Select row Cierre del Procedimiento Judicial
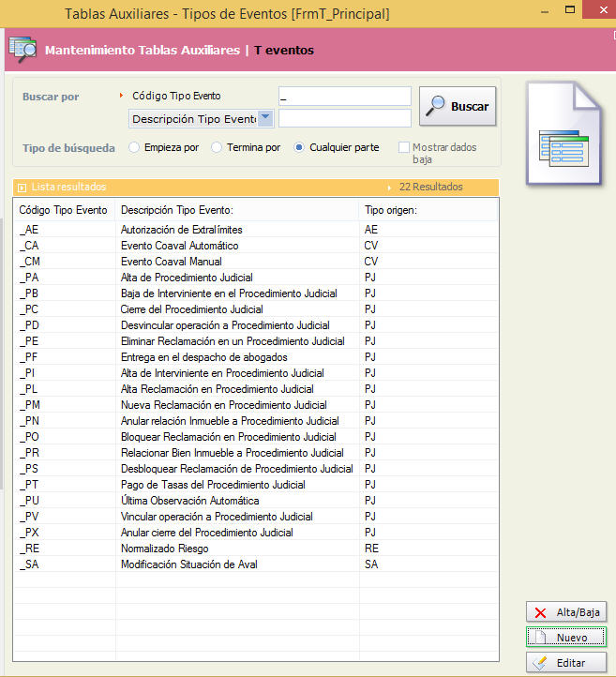Image resolution: width=616 pixels, height=677 pixels. (x=256, y=309)
